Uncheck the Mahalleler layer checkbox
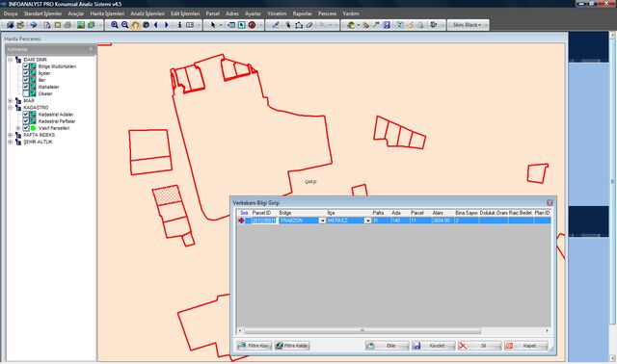This screenshot has width=617, height=364. pos(26,87)
